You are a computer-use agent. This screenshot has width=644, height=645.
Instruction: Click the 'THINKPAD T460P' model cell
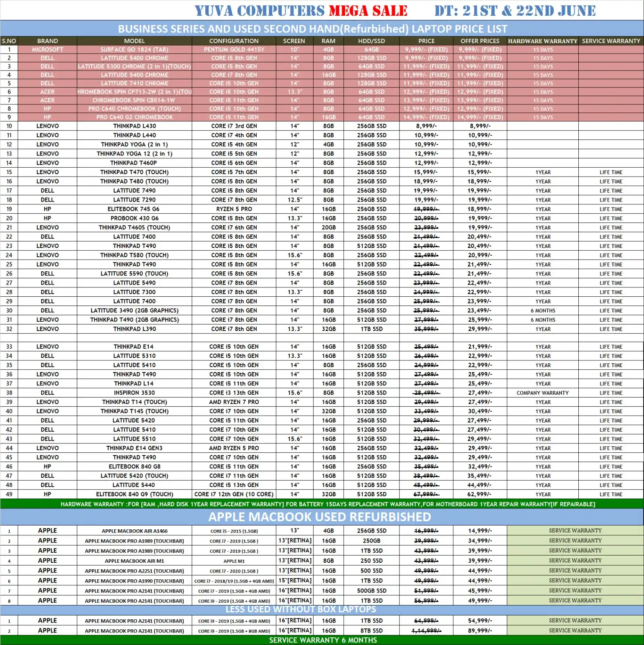click(x=135, y=163)
